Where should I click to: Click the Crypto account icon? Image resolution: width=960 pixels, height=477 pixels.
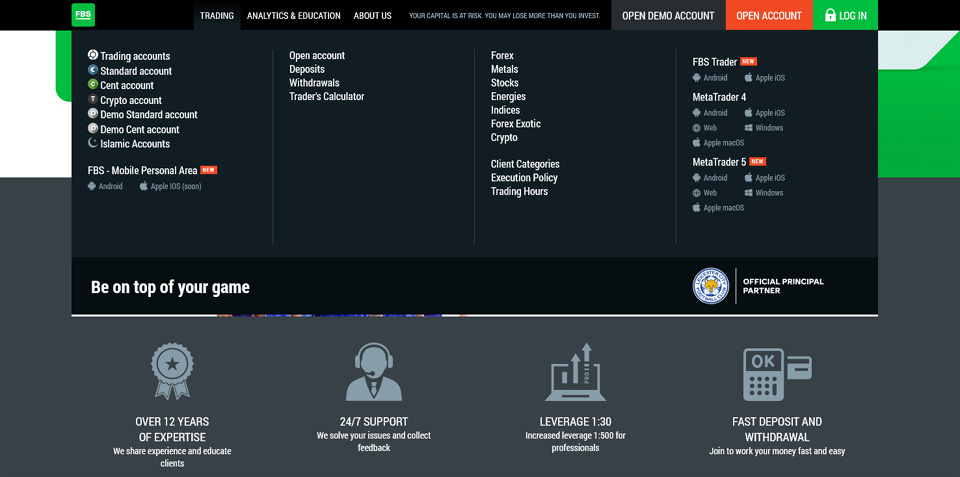click(x=93, y=99)
